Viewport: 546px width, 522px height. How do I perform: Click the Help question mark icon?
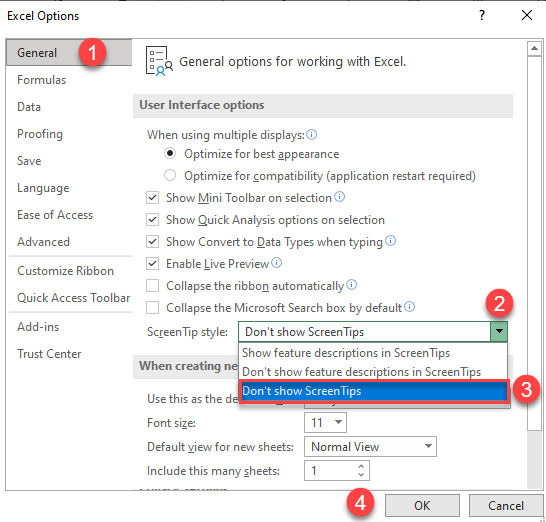point(482,15)
